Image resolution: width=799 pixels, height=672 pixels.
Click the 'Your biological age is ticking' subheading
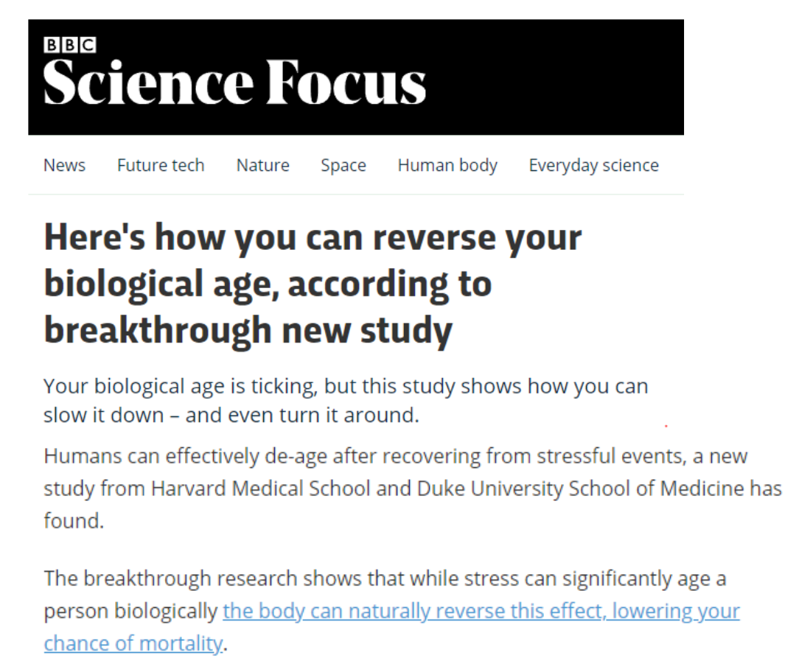pyautogui.click(x=345, y=386)
